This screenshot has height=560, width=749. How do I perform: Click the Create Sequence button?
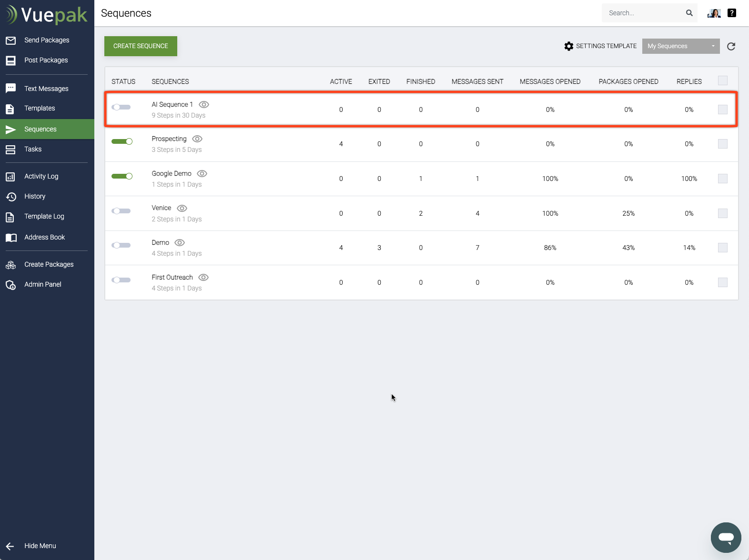(x=141, y=46)
